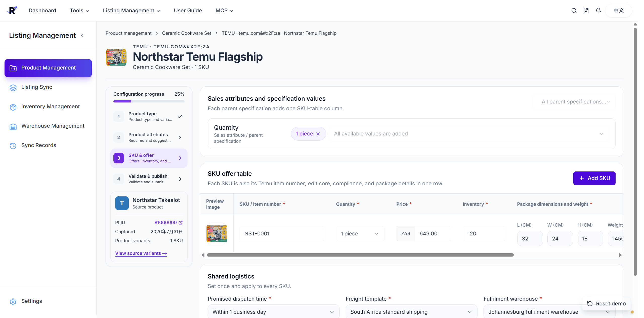Viewport: 644px width, 318px height.
Task: Select Inventory Management in the sidebar
Action: (48, 107)
